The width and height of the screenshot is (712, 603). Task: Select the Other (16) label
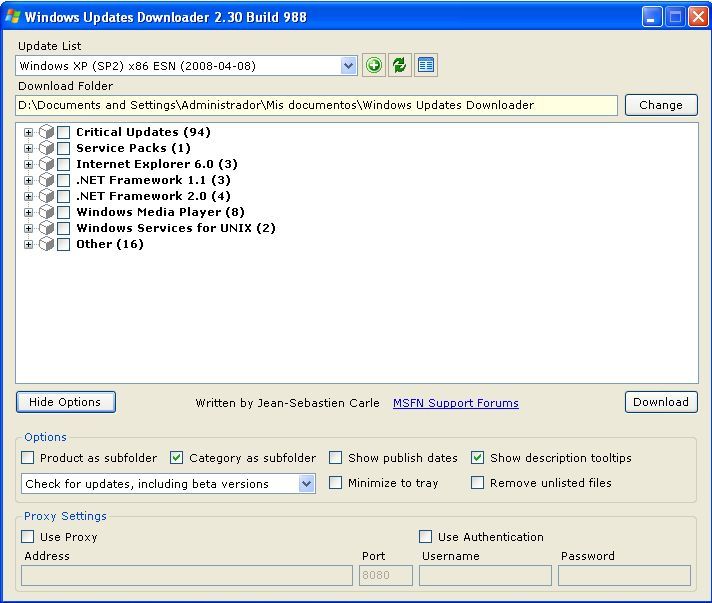point(110,244)
